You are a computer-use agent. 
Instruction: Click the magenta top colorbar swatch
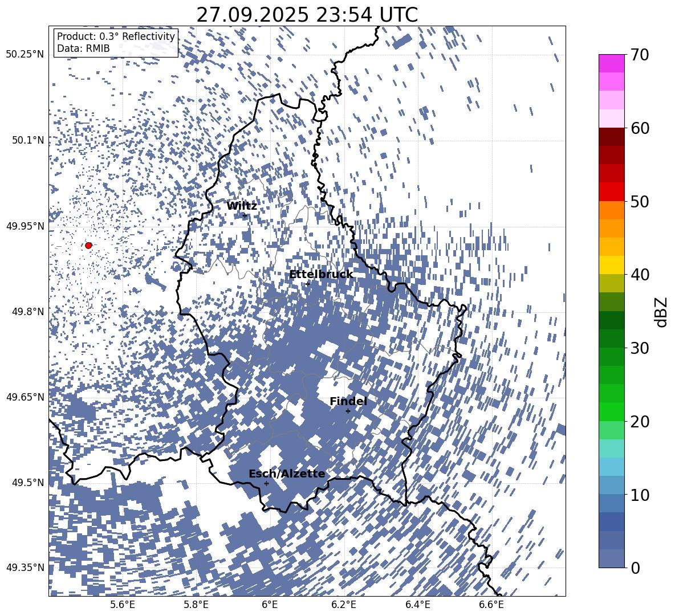pos(611,63)
